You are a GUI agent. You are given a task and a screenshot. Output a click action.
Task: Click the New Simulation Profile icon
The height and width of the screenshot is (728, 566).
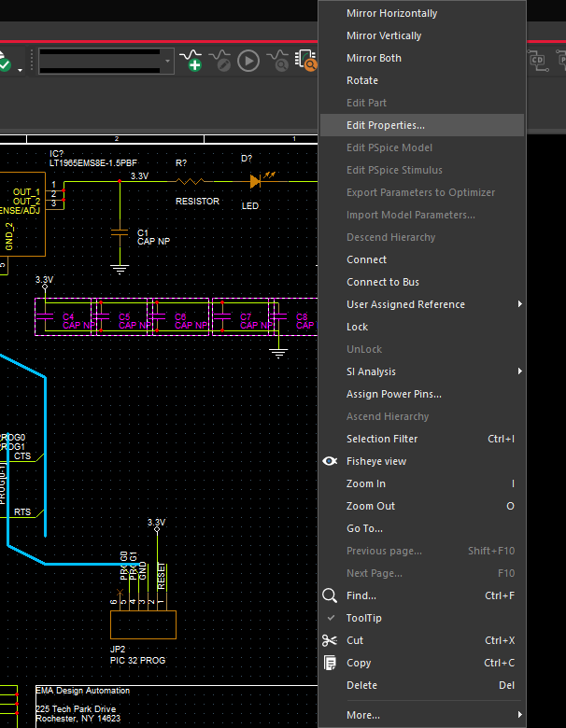[191, 61]
